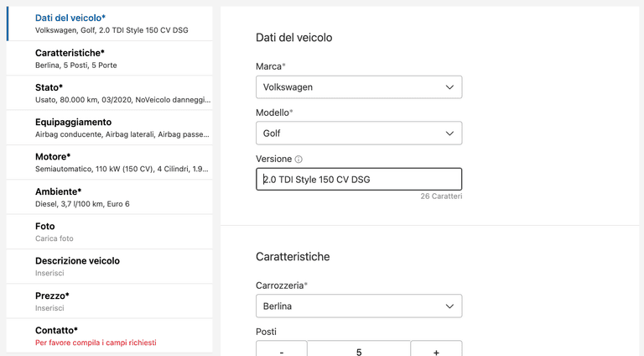Open the Foto upload section

[110, 232]
